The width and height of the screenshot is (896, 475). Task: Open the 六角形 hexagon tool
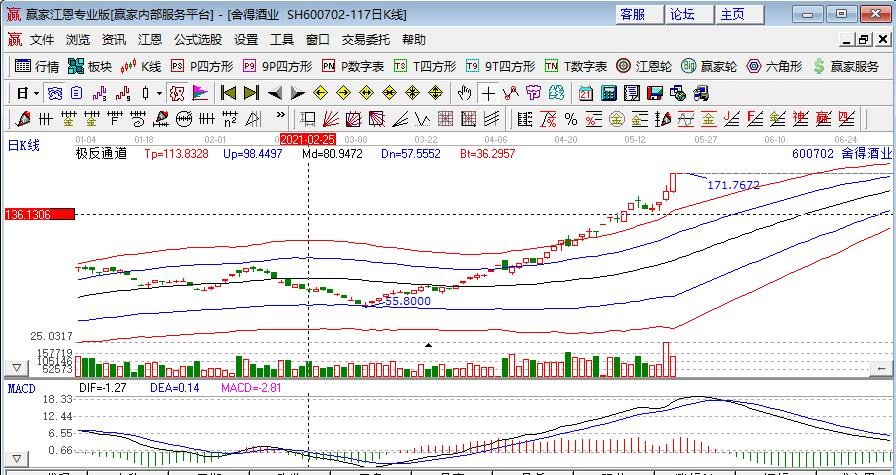[774, 66]
